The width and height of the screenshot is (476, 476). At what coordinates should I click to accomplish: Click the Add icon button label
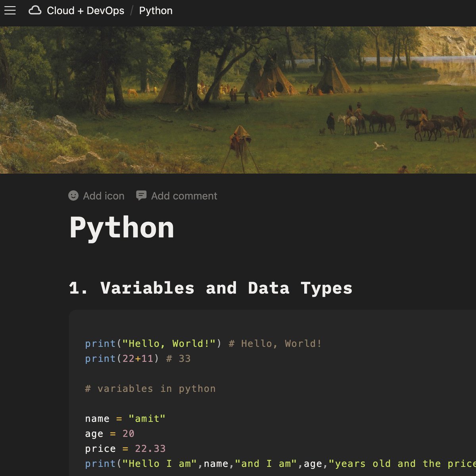pos(104,196)
